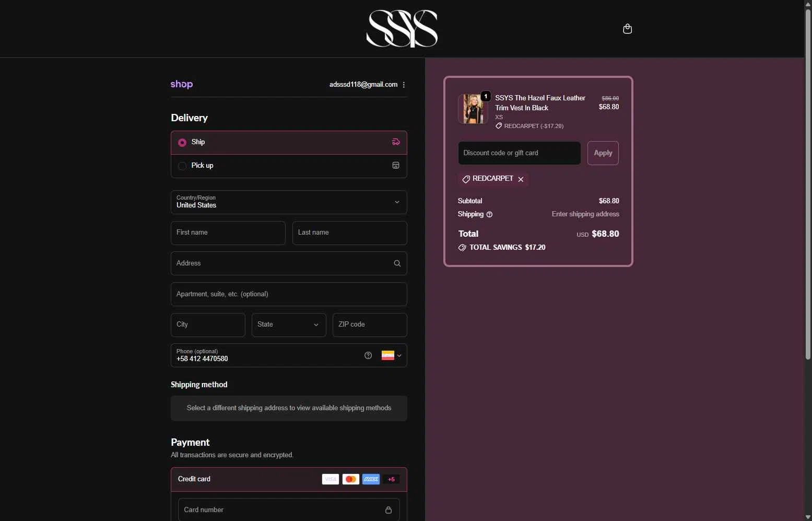Click the TOTAL SAVINGS $17.20 text
The image size is (812, 521).
click(507, 248)
